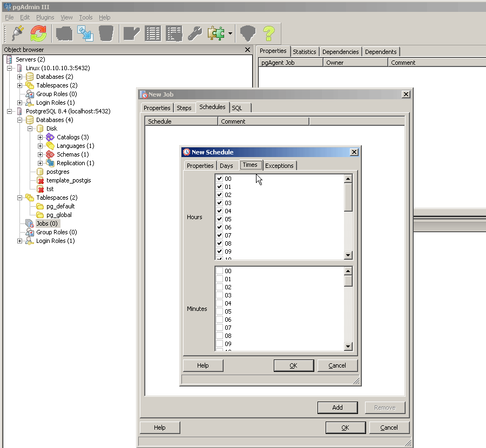
Task: Click Minutes list scroll down arrow
Action: pyautogui.click(x=348, y=347)
